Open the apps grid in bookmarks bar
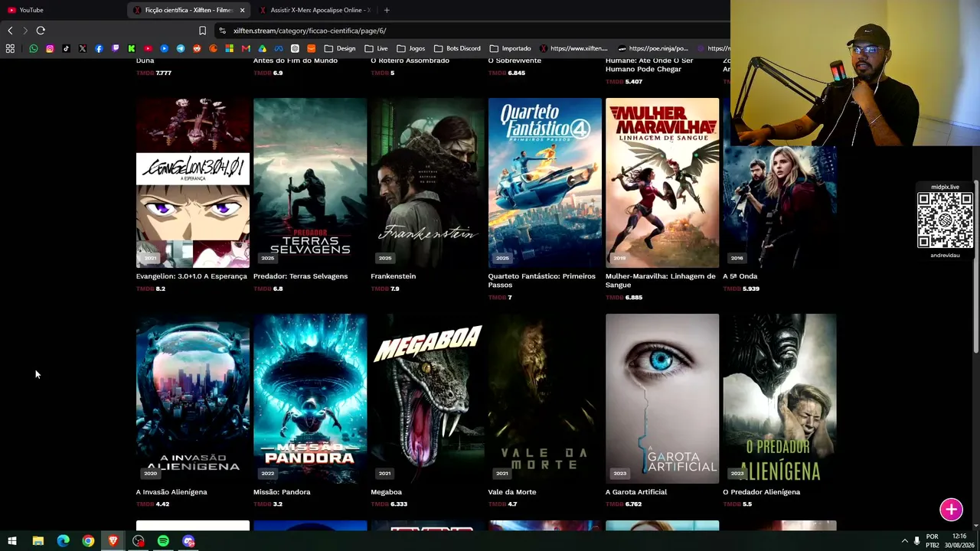Image resolution: width=980 pixels, height=551 pixels. (x=10, y=48)
